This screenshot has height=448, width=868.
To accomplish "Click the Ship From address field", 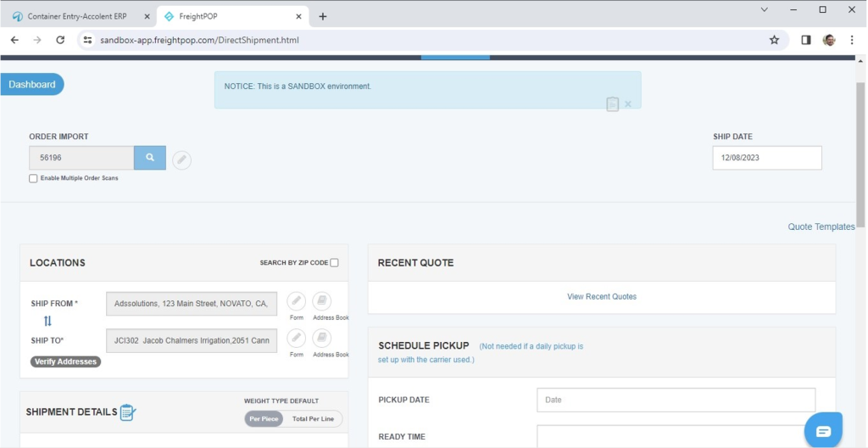I will click(192, 304).
